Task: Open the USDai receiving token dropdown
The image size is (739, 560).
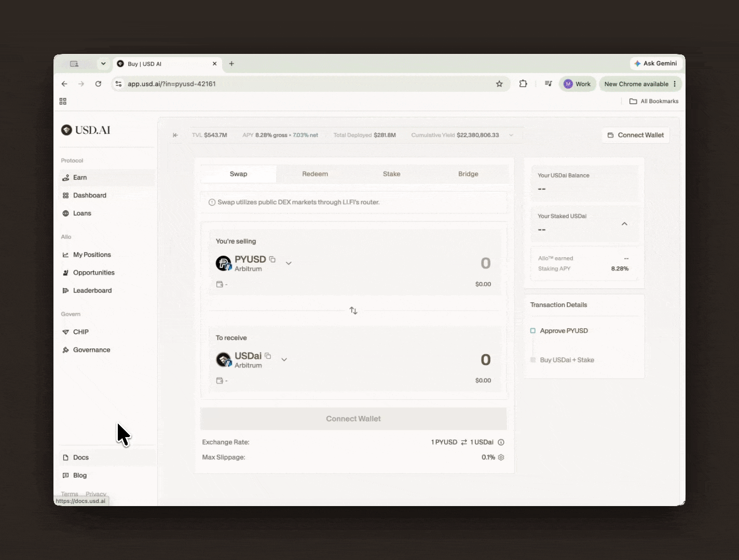Action: tap(284, 360)
